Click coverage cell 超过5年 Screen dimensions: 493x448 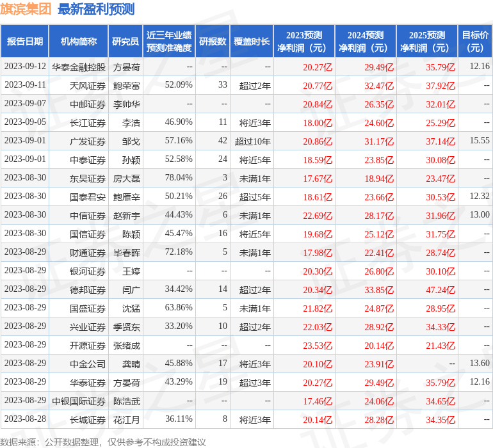pyautogui.click(x=255, y=197)
